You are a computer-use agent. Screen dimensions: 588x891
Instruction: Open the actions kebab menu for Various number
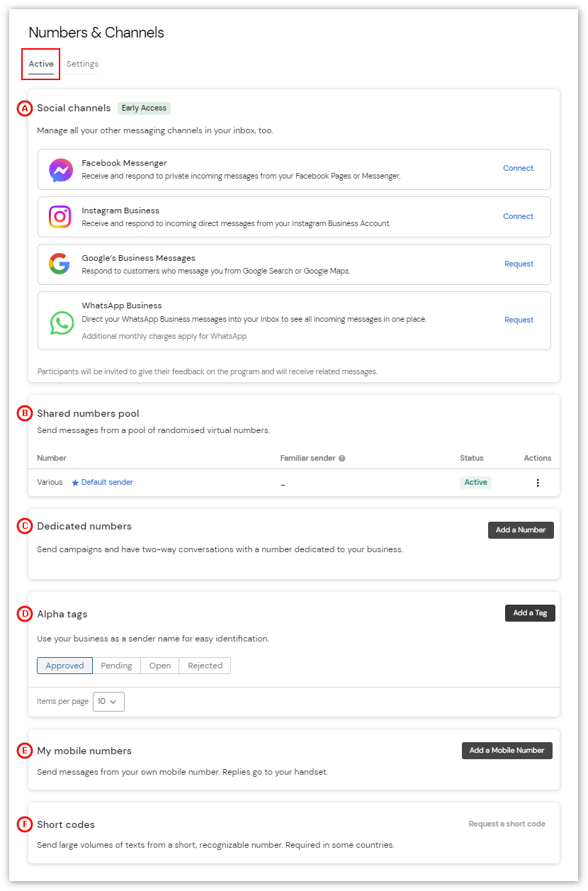(538, 482)
